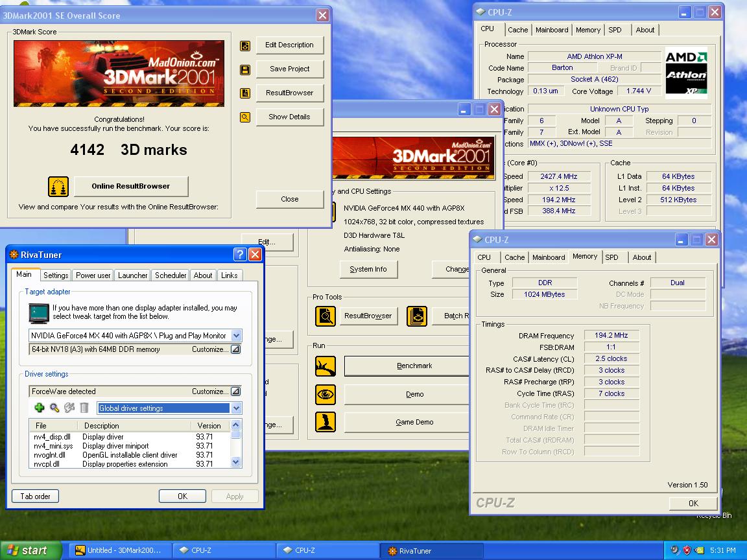This screenshot has width=747, height=560.
Task: Click the trash bin icon in RivaTuner
Action: click(x=84, y=408)
